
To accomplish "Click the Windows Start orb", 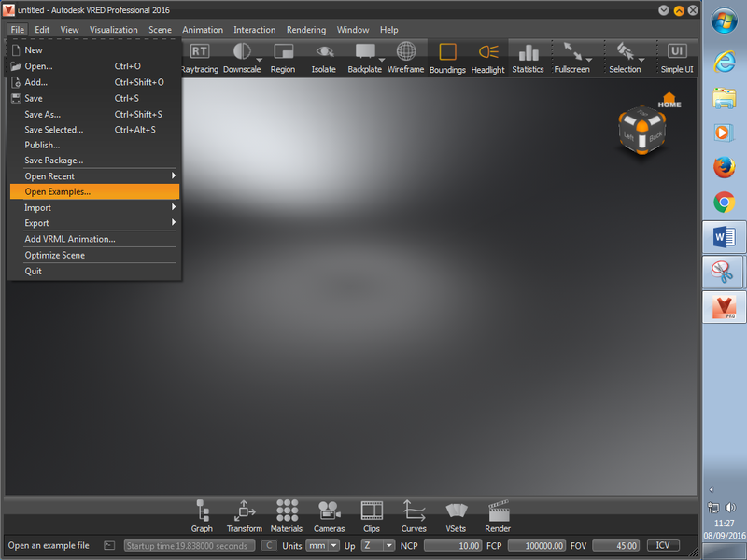I will click(x=725, y=21).
